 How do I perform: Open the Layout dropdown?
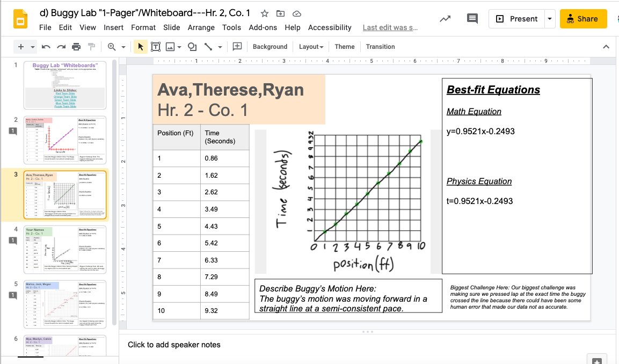click(x=310, y=47)
